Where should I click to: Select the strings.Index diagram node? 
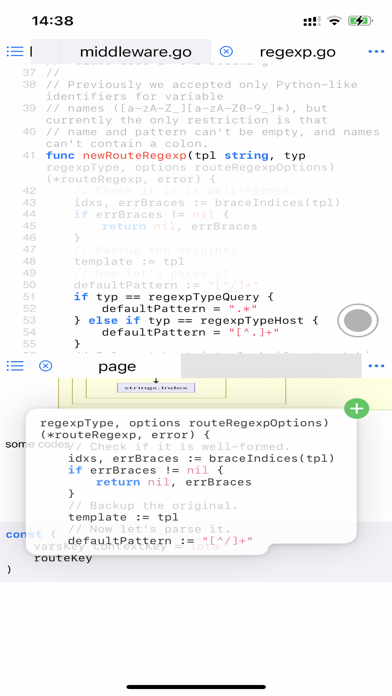(156, 388)
